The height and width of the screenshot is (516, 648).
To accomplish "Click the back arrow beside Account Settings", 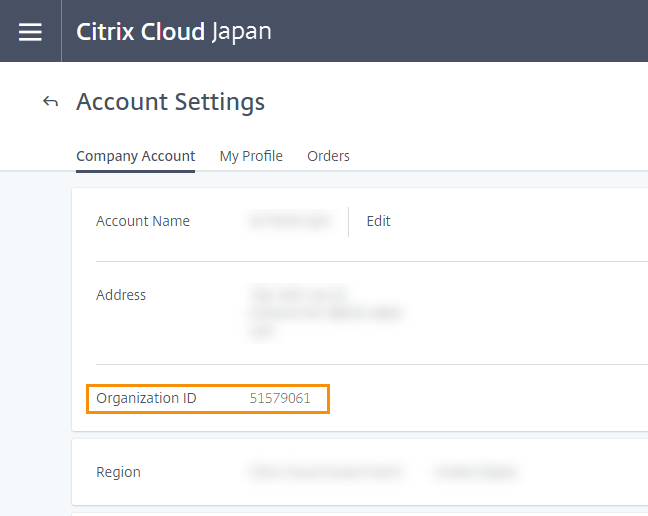I will point(50,101).
